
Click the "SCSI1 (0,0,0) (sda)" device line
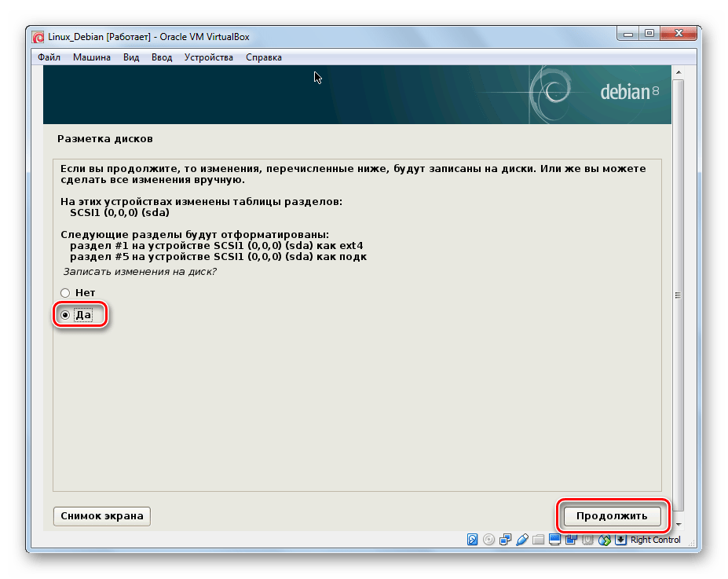pos(119,213)
